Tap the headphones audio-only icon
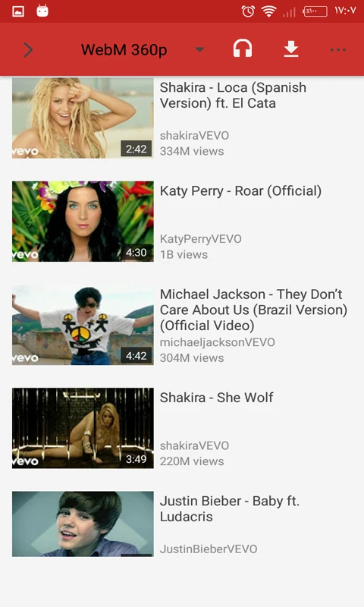 coord(243,49)
